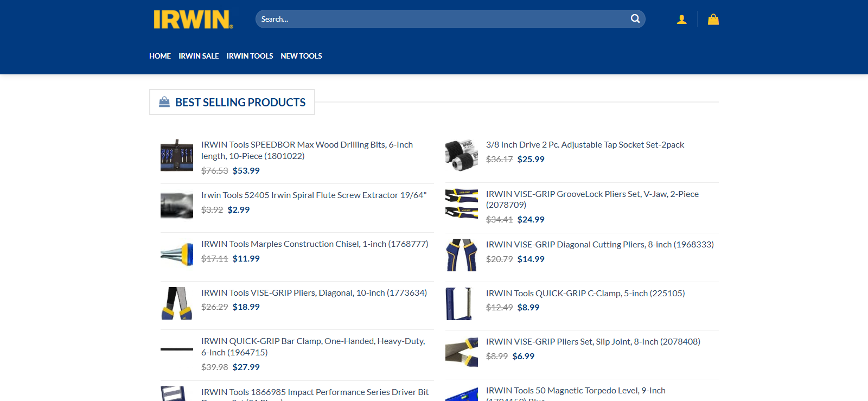Click the QUICK-GRIP C-Clamp thumbnail image

[x=461, y=304]
